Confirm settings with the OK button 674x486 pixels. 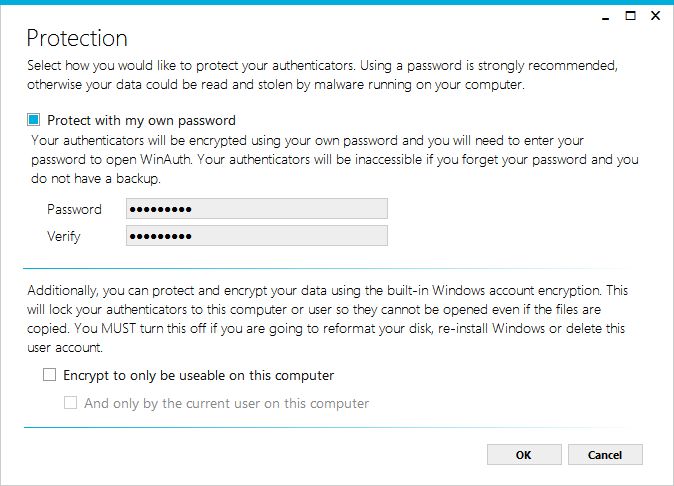pyautogui.click(x=524, y=455)
